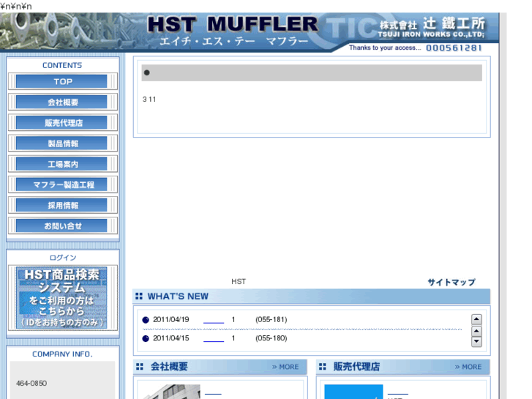The image size is (532, 399).
Task: Click the (055-180) text
Action: (271, 338)
